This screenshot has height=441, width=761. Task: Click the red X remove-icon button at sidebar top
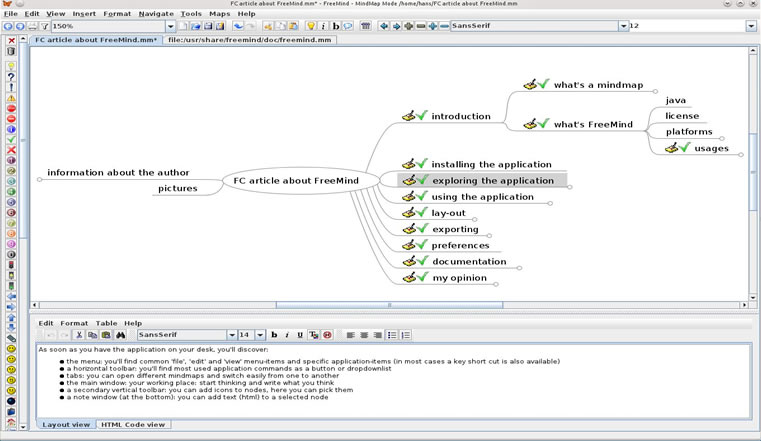11,41
